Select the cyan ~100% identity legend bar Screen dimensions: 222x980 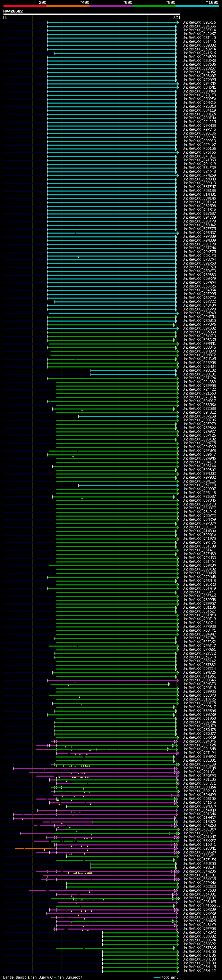pos(197,6)
